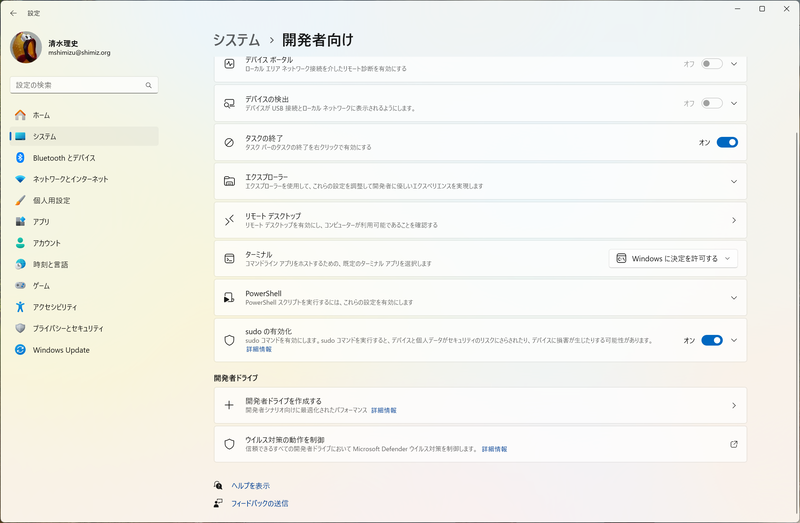The width and height of the screenshot is (800, 523).
Task: Expand the デバイス ポータル section chevron
Action: (734, 64)
